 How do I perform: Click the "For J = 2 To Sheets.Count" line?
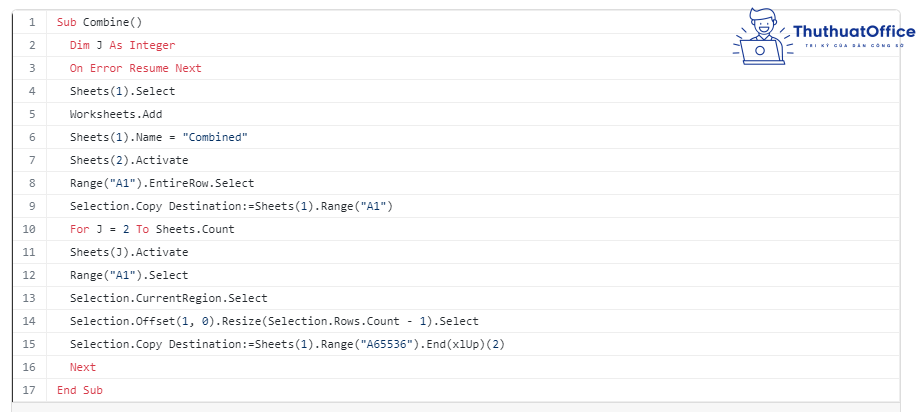151,229
